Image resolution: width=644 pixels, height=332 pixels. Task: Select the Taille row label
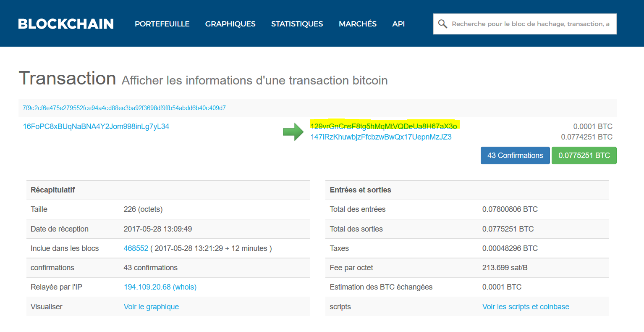coord(39,209)
